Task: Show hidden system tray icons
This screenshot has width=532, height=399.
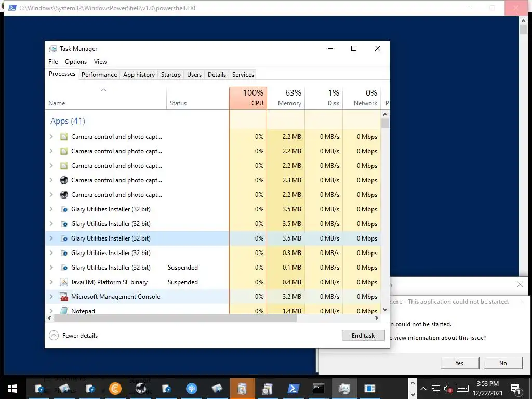Action: click(x=423, y=389)
